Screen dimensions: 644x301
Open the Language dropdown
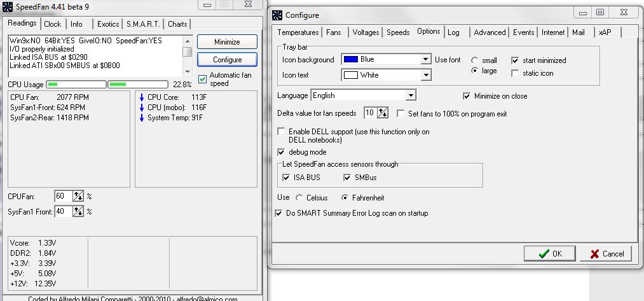click(410, 95)
